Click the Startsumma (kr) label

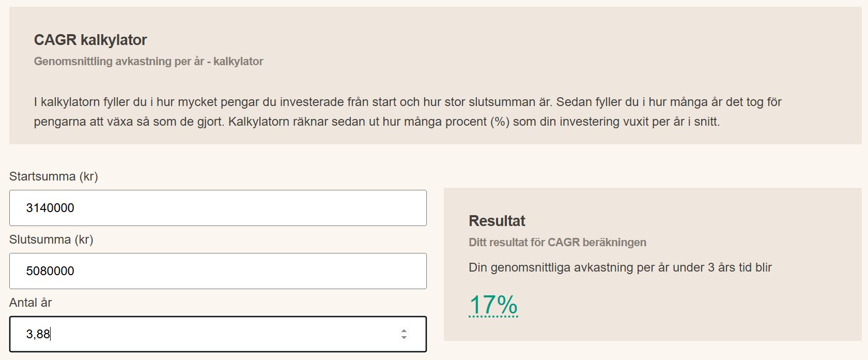click(x=54, y=176)
